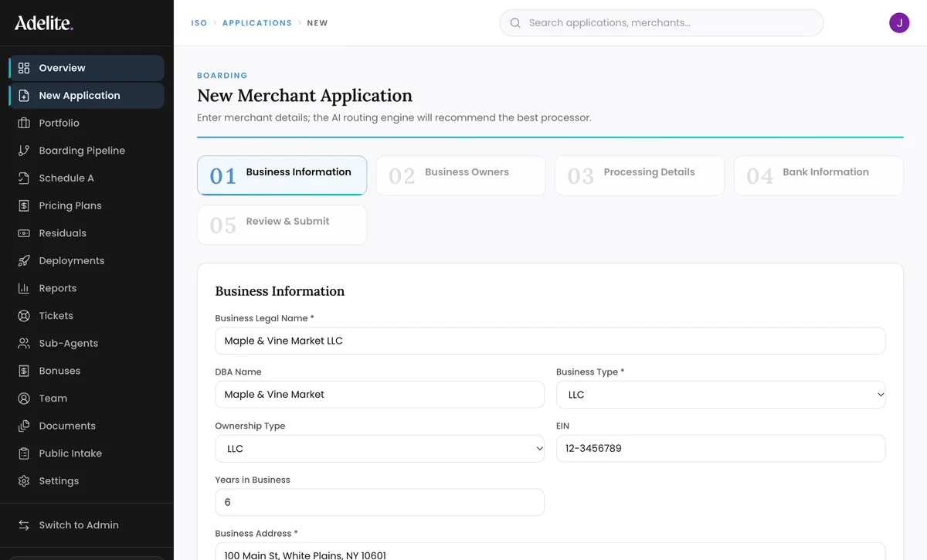Click the BOARDING label
927x560 pixels.
[x=222, y=76]
